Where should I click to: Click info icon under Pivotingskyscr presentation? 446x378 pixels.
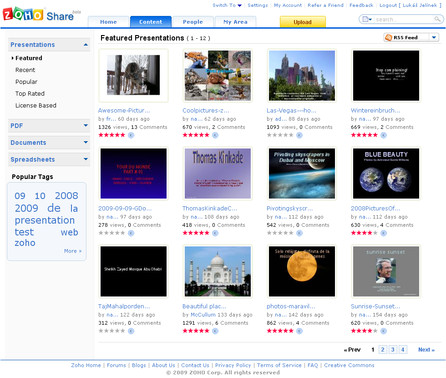[x=299, y=233]
